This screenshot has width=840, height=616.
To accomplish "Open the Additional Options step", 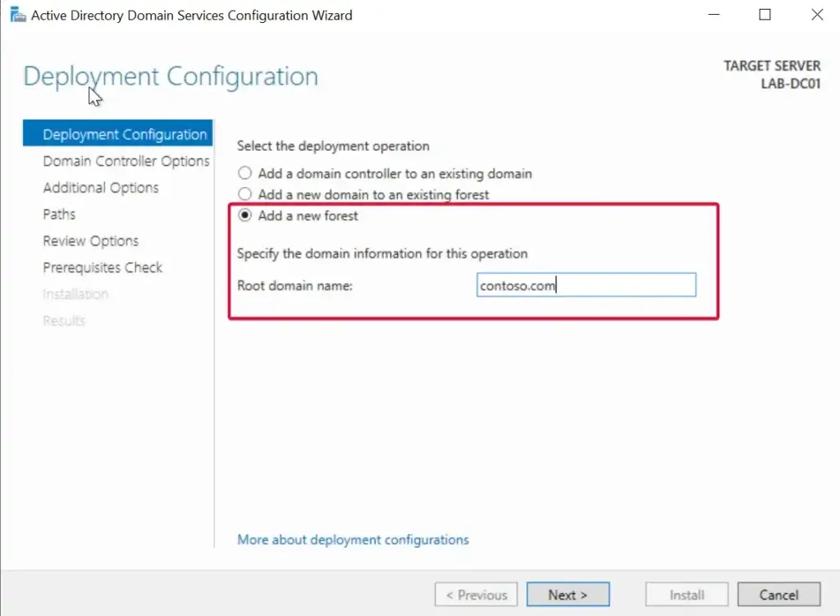I will pos(101,188).
